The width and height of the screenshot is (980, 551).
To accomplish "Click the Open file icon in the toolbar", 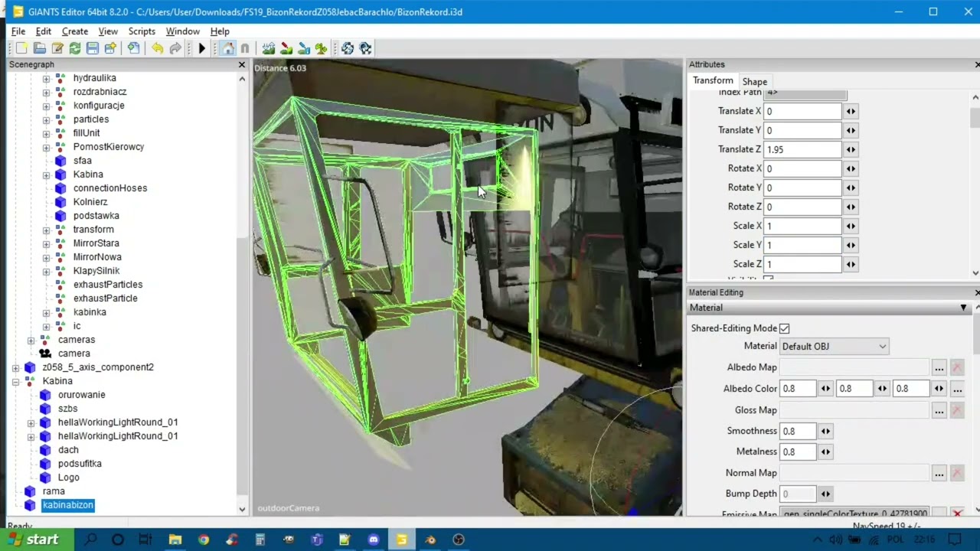I will 39,48.
